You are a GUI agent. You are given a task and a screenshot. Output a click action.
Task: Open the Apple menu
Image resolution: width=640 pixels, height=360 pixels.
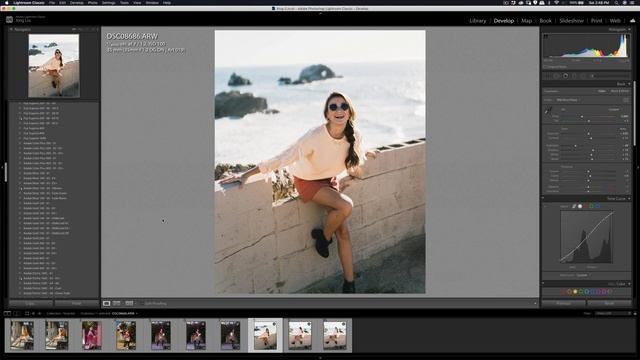click(6, 2)
